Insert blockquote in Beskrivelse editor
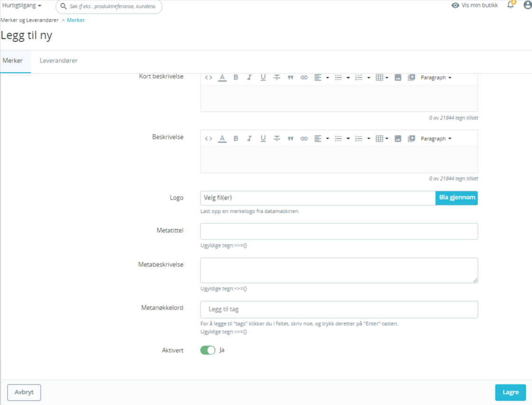Image resolution: width=532 pixels, height=405 pixels. (x=291, y=138)
